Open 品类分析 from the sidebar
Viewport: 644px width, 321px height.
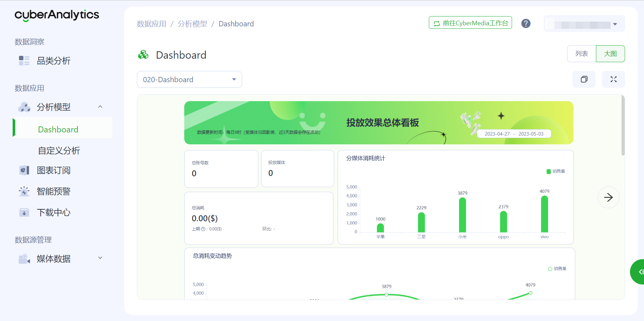tap(53, 61)
